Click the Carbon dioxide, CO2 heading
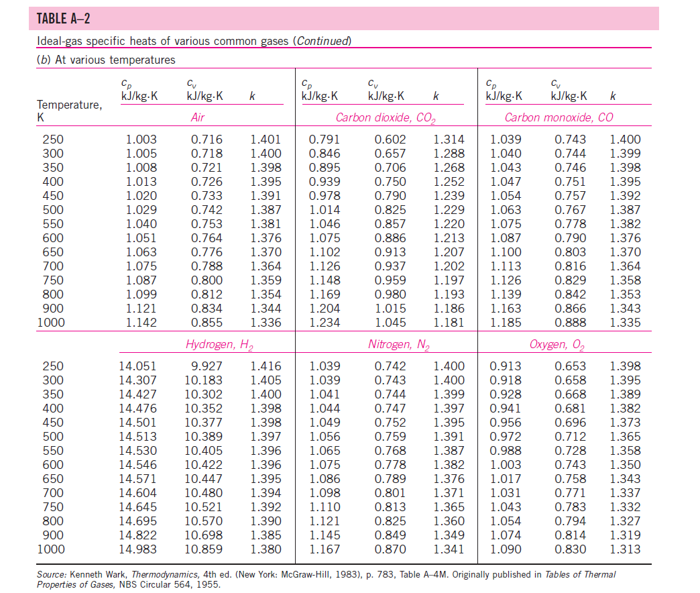The height and width of the screenshot is (593, 700). (x=386, y=118)
